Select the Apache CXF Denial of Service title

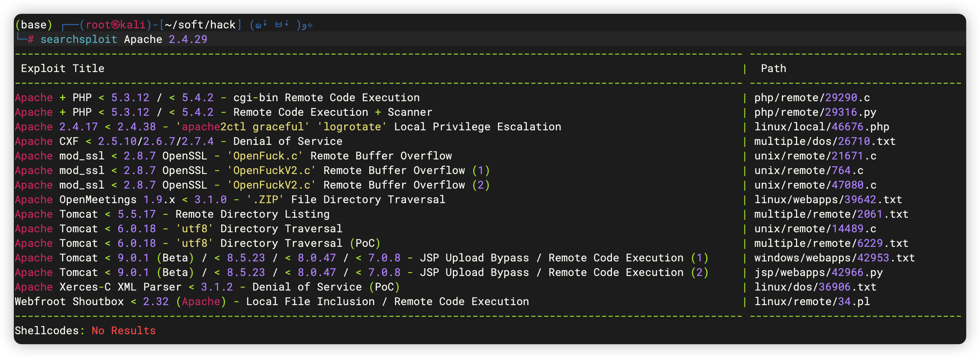[179, 141]
